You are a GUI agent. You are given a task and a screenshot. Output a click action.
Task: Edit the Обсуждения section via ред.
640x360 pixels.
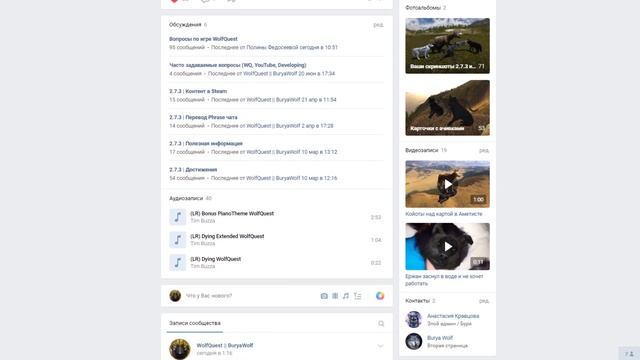pos(378,25)
